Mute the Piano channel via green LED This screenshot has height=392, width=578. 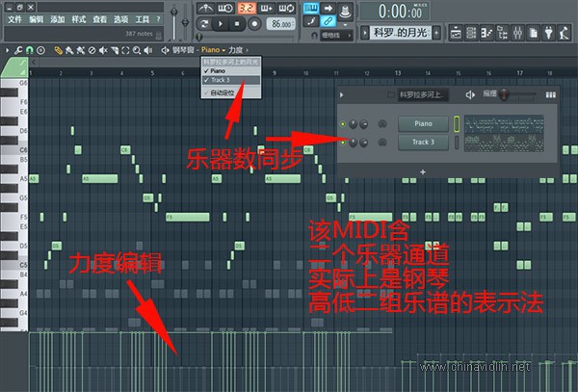[x=342, y=124]
